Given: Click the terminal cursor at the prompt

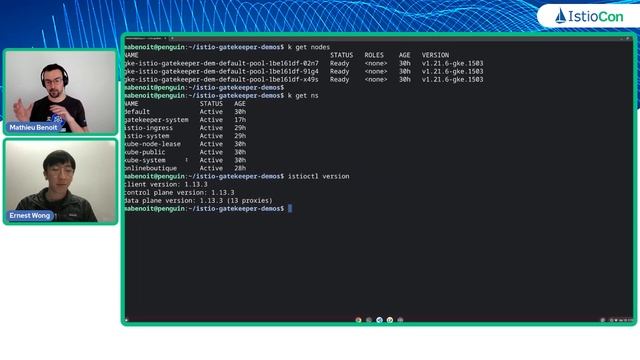Looking at the screenshot, I should coord(290,209).
